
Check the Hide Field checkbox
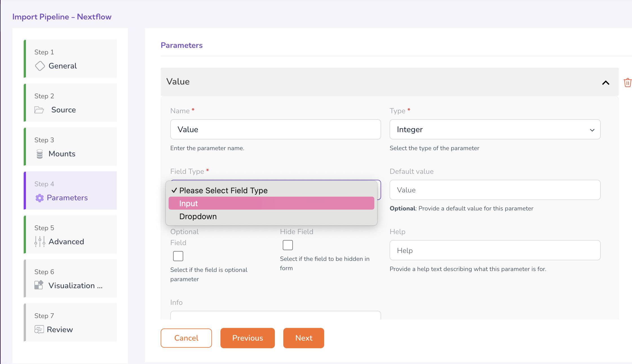point(288,245)
